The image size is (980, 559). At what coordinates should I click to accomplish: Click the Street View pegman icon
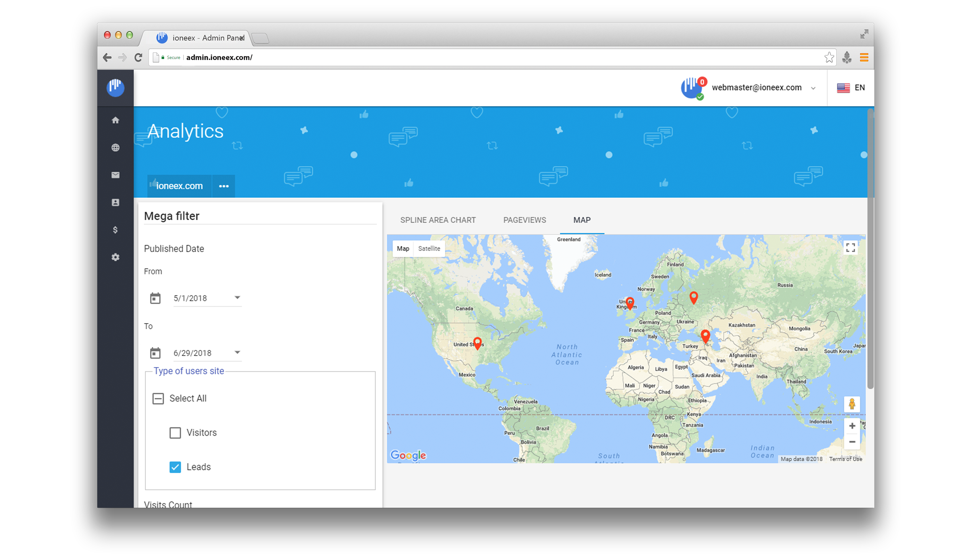(852, 404)
